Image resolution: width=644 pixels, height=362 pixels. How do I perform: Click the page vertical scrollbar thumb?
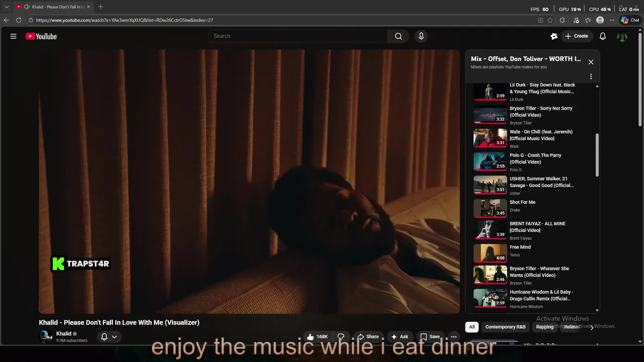point(640,79)
